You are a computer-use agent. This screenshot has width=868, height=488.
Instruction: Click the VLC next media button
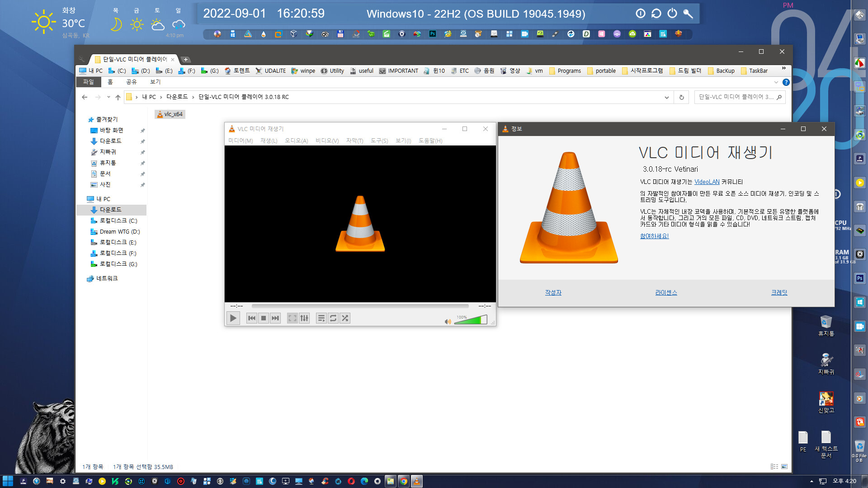click(275, 318)
